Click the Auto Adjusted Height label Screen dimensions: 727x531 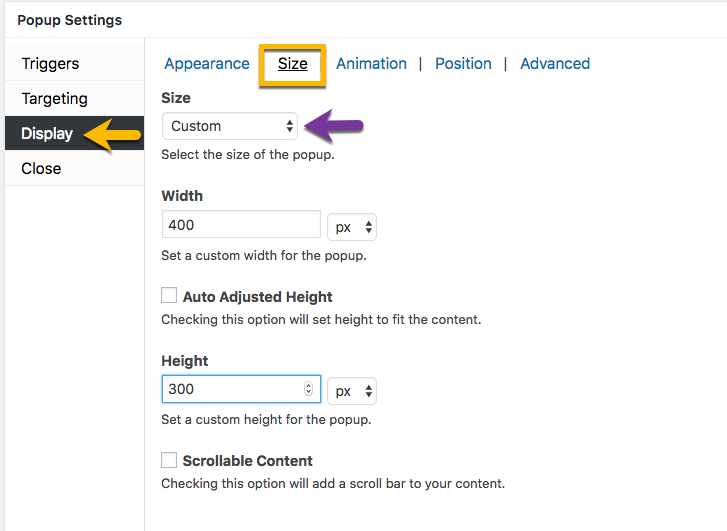tap(257, 297)
